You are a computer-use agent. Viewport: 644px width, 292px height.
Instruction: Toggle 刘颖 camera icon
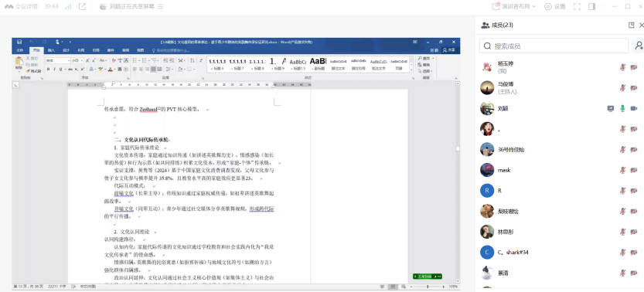634,108
